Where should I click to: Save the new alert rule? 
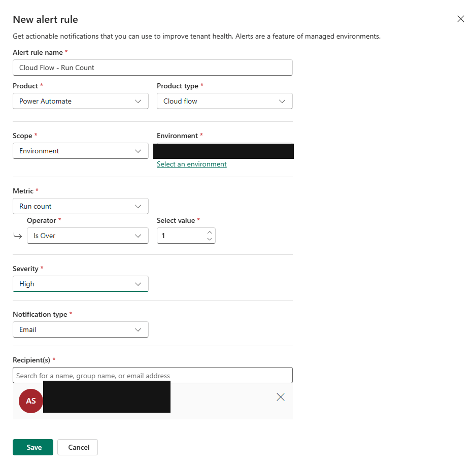[33, 447]
